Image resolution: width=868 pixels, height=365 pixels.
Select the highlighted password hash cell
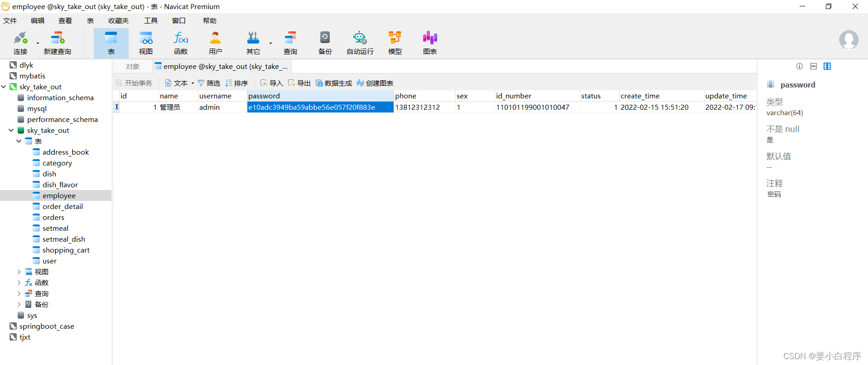pos(320,107)
